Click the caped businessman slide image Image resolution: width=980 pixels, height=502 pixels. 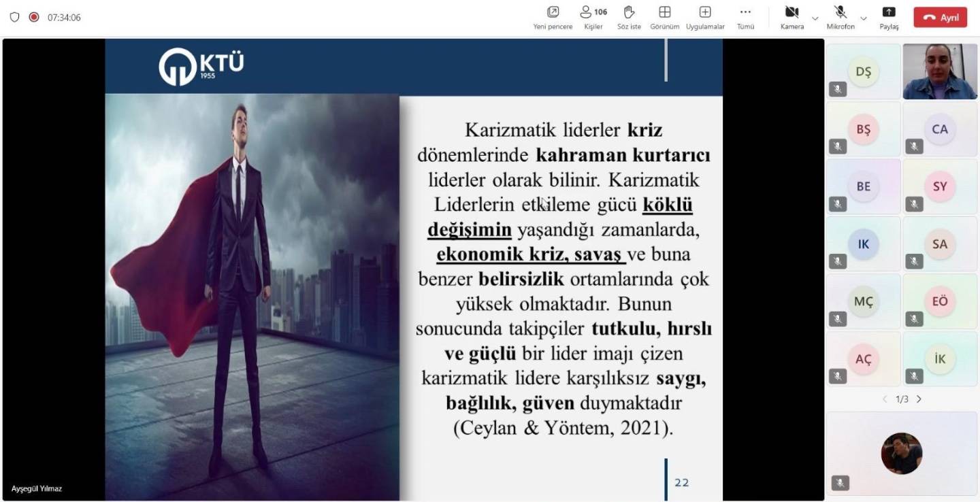[x=252, y=297]
